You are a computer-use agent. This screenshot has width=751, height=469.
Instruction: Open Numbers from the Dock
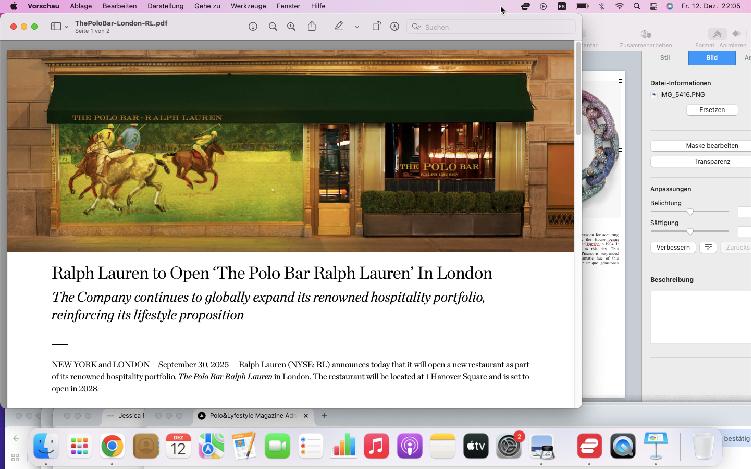tap(343, 446)
